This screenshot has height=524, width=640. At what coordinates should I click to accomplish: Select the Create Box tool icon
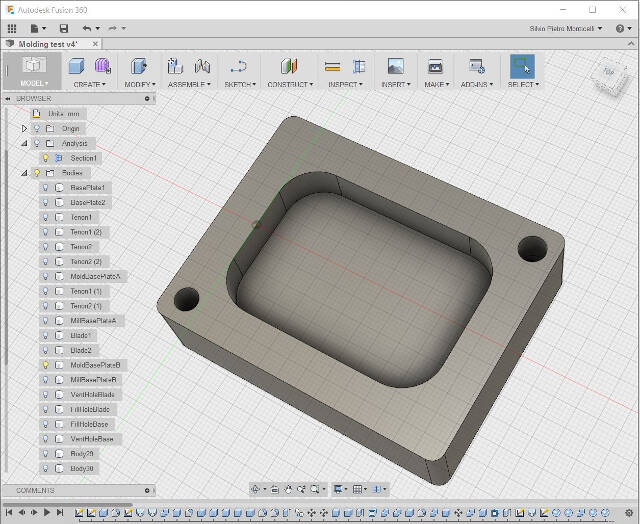click(76, 66)
